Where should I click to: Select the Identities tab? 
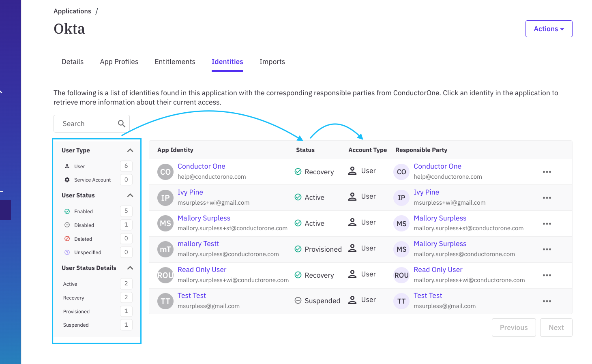[x=227, y=62]
